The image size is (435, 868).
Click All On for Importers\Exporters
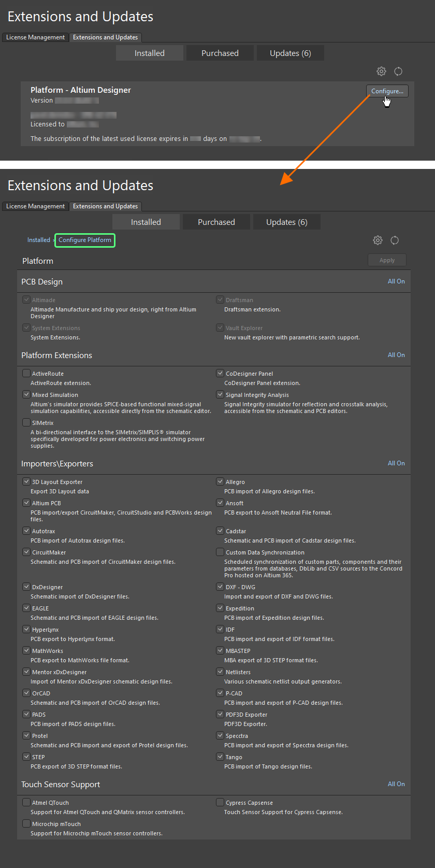point(396,463)
